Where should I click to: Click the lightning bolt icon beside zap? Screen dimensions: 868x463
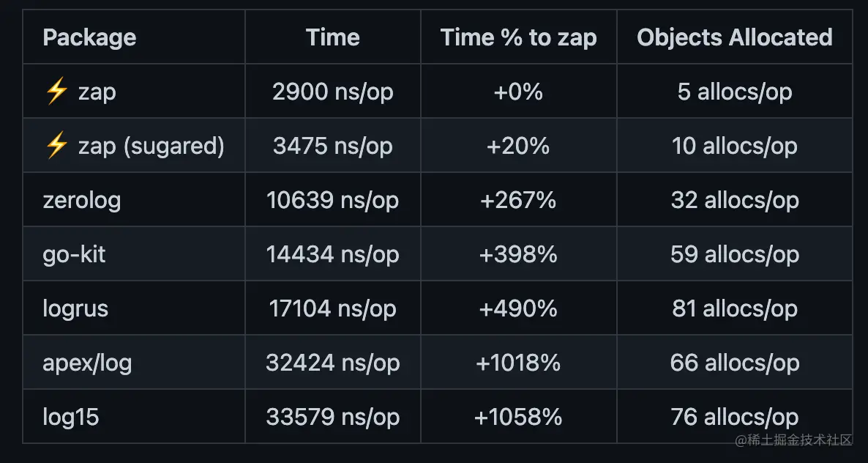pyautogui.click(x=56, y=92)
